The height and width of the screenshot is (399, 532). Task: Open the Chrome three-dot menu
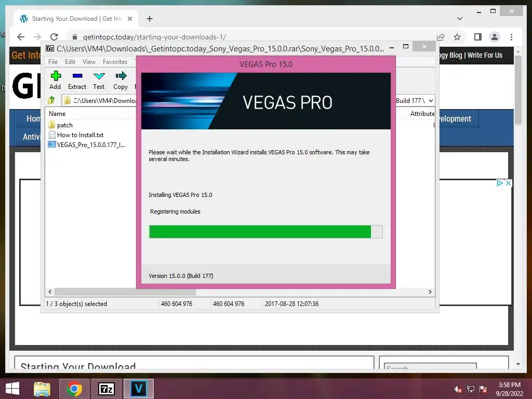pos(511,37)
